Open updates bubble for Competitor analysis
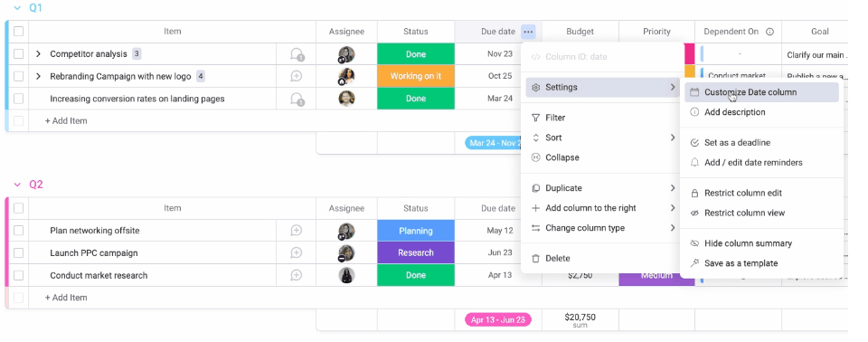The height and width of the screenshot is (342, 868). [x=297, y=54]
